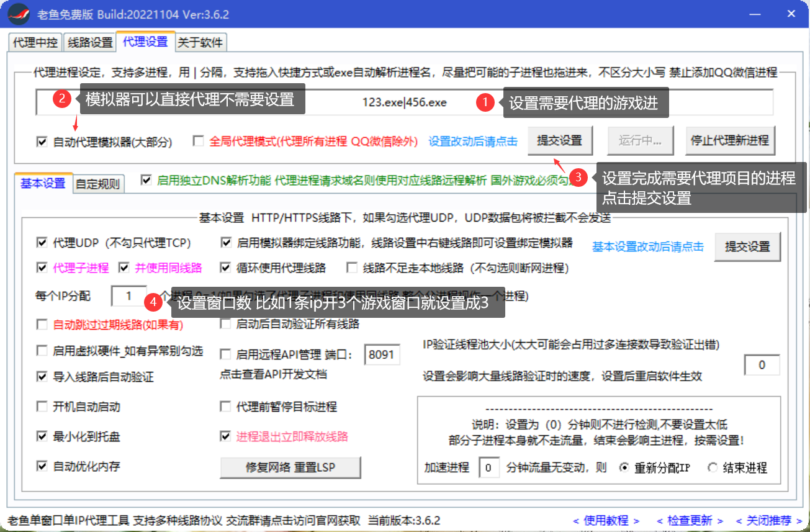810x532 pixels.
Task: Uncheck the 代理UDP option
Action: point(42,243)
